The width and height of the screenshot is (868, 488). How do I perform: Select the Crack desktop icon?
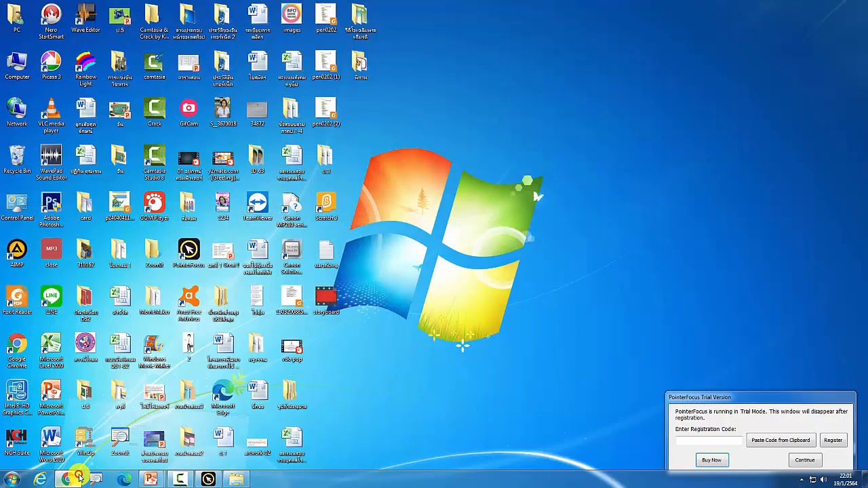[154, 113]
